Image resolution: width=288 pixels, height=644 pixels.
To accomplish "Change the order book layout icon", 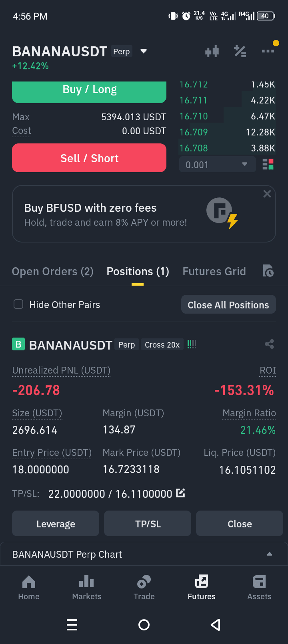I will [268, 164].
